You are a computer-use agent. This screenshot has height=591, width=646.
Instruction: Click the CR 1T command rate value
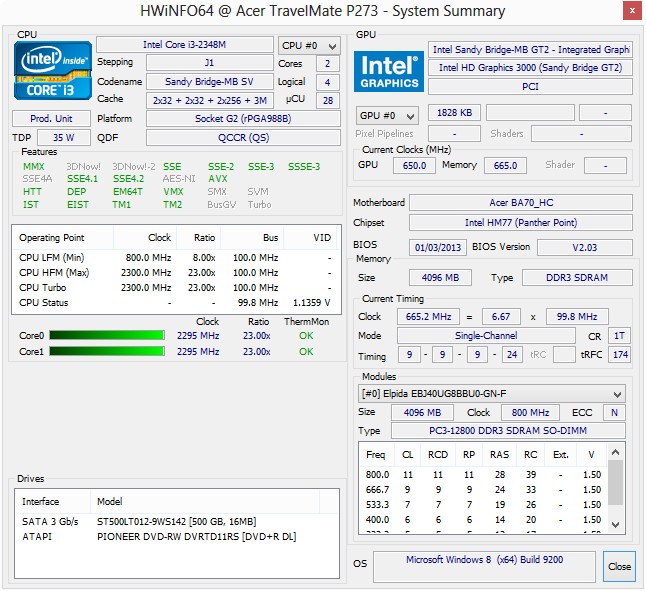coord(619,336)
